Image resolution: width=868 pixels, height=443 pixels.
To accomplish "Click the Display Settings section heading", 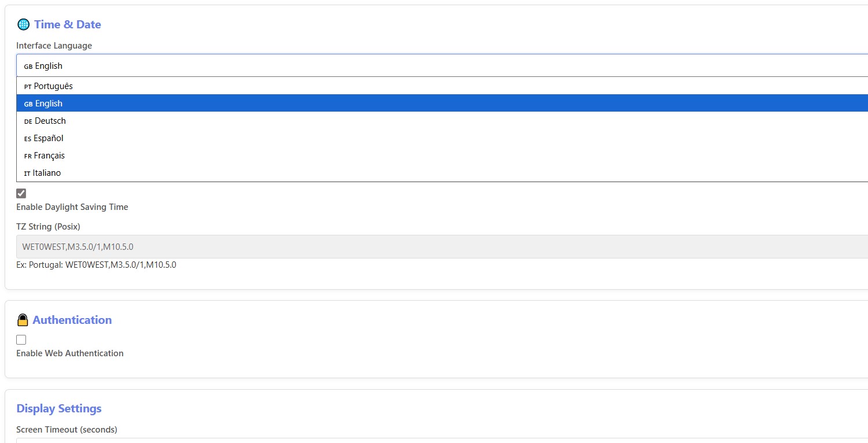I will [x=59, y=408].
